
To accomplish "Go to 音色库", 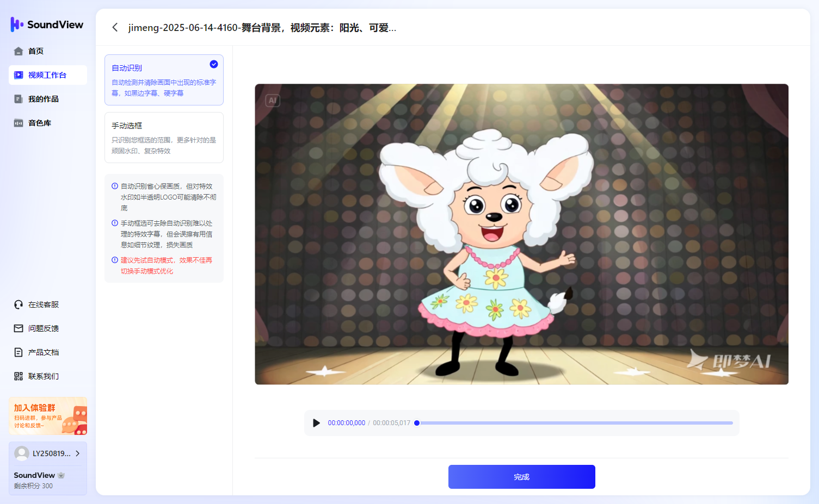I will [48, 123].
